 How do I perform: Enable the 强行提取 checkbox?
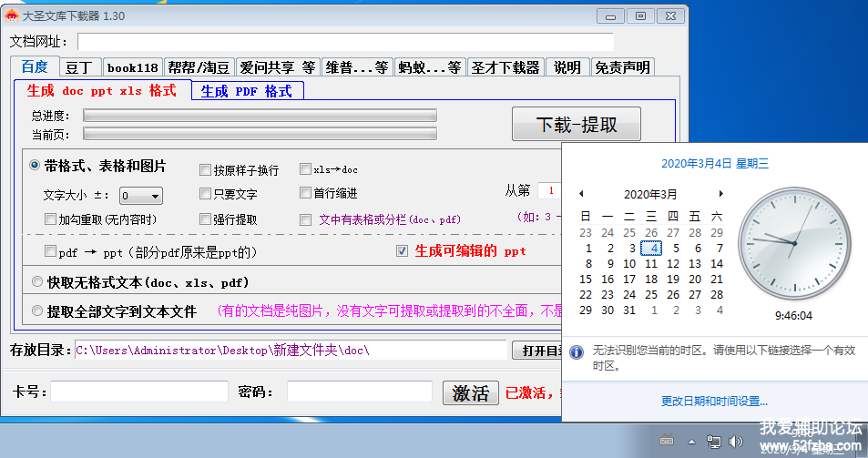point(205,219)
